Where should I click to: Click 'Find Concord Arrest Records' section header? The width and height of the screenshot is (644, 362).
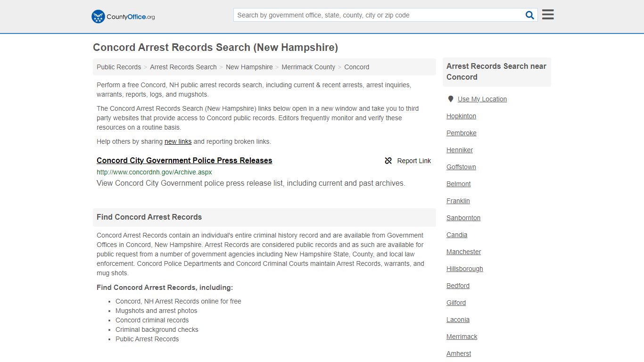(x=149, y=217)
